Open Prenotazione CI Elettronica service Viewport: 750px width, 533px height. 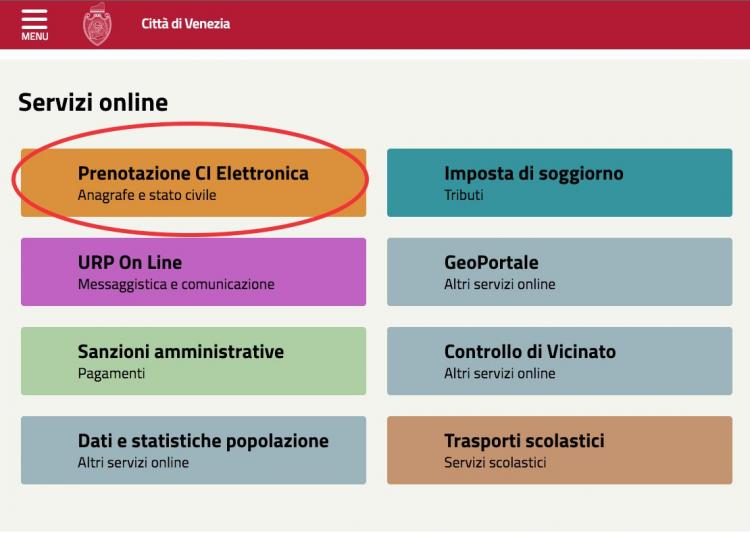(193, 183)
